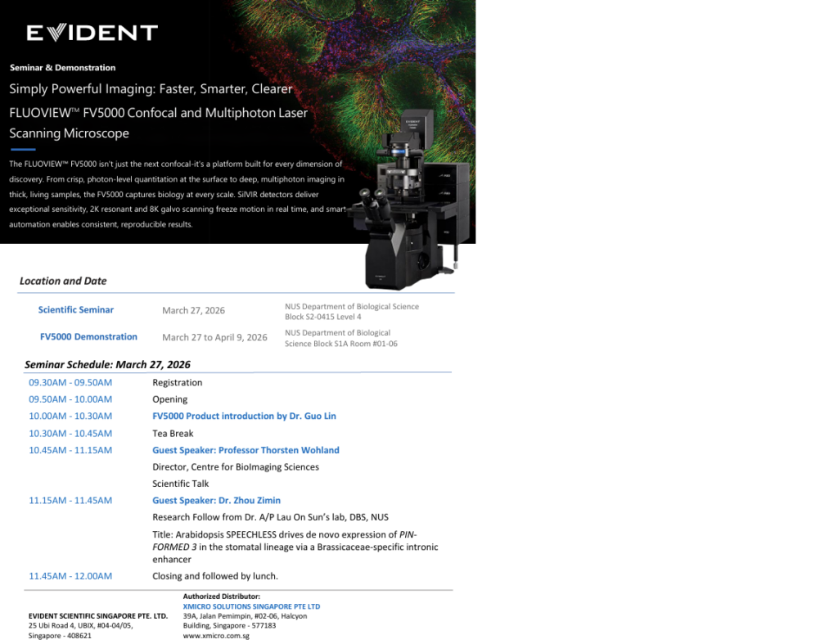Click the Location and Date heading

click(63, 281)
